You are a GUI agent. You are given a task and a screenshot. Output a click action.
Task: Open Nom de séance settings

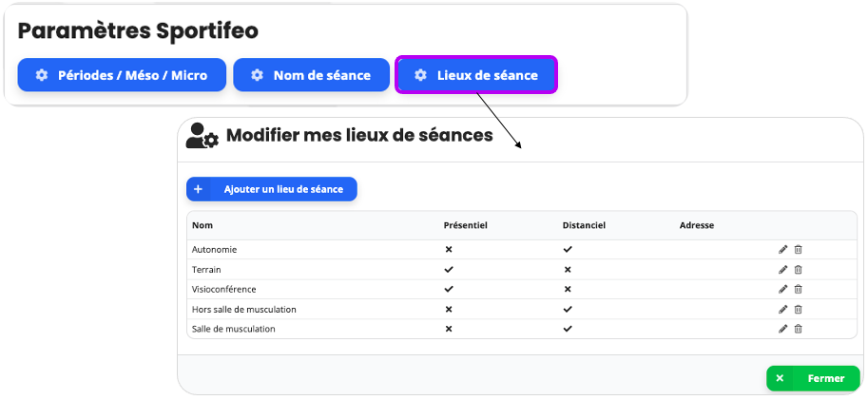tap(312, 75)
